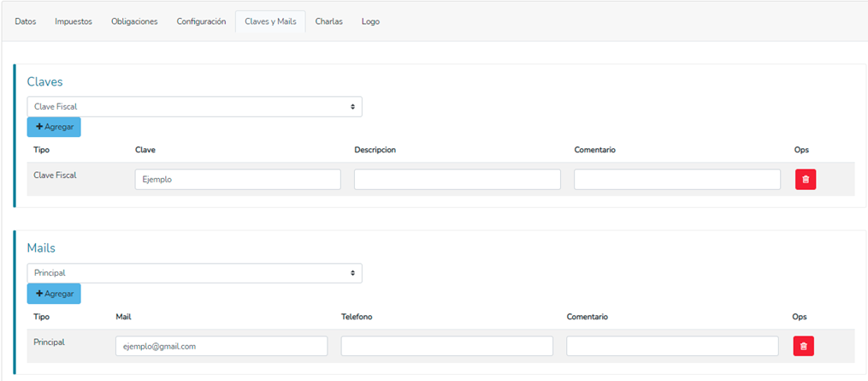868x381 pixels.
Task: Click Agregar button in Mails section
Action: (x=54, y=294)
